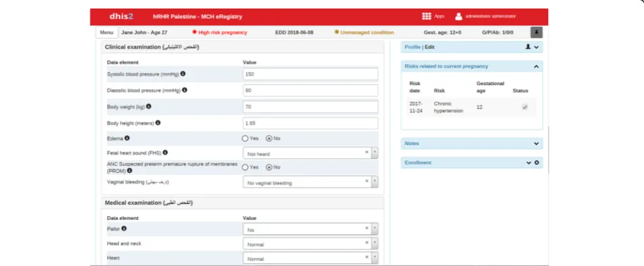Open Heart dropdown arrow

point(374,258)
